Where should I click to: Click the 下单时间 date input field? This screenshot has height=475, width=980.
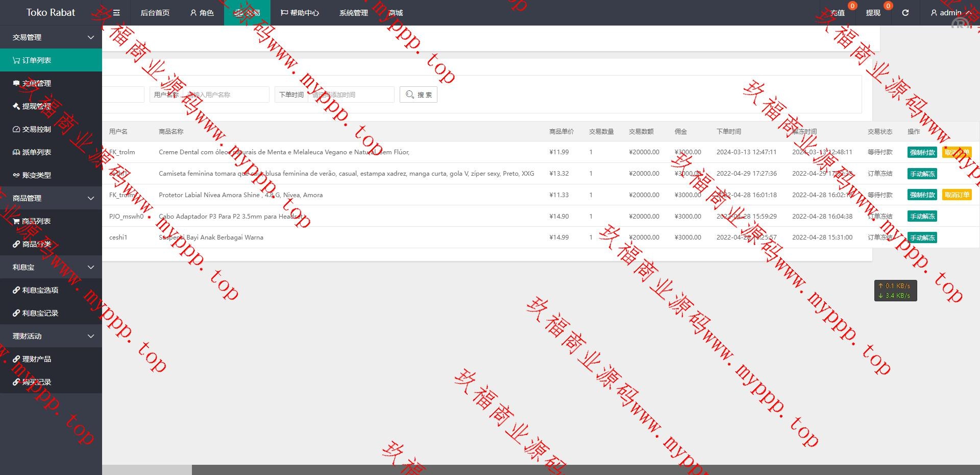[351, 94]
